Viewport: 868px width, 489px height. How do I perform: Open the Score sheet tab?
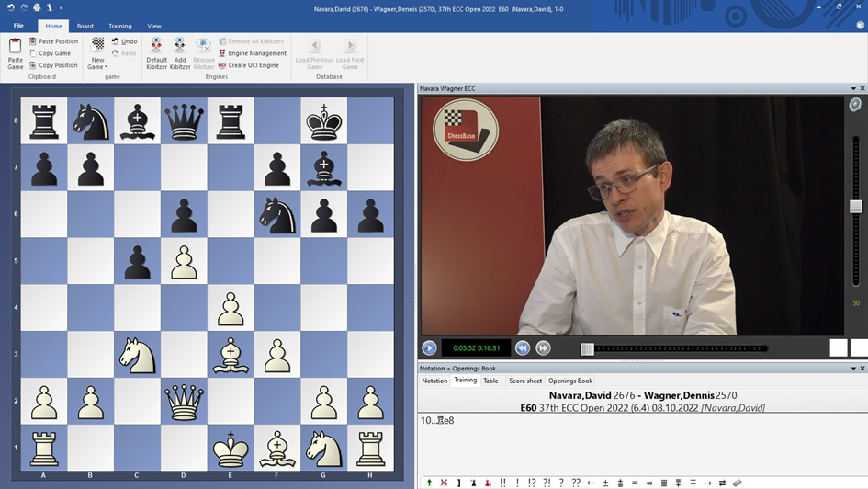click(525, 381)
